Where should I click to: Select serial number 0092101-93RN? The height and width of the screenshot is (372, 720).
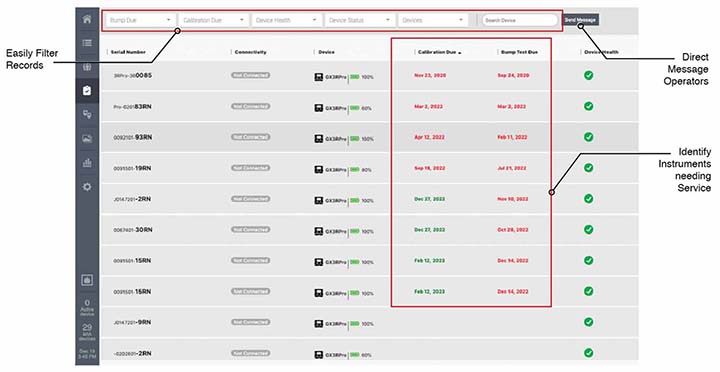tap(133, 137)
